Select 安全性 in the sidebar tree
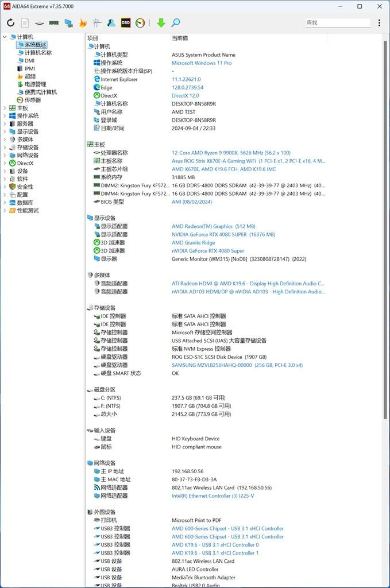 click(x=21, y=187)
